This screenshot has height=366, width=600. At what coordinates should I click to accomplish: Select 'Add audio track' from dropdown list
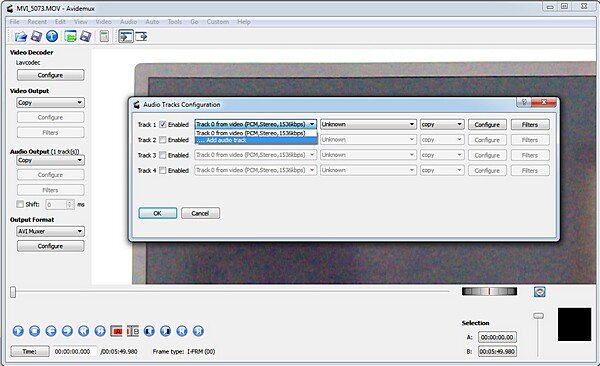tap(256, 140)
